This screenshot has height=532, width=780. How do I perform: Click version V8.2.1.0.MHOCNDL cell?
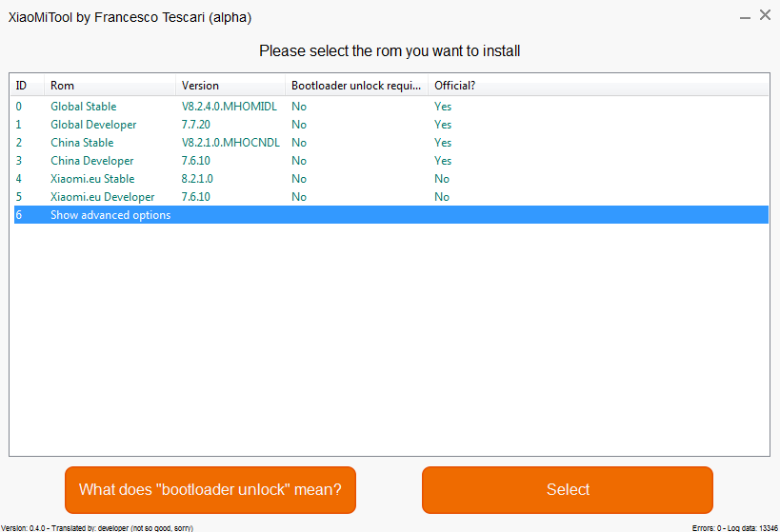point(230,143)
